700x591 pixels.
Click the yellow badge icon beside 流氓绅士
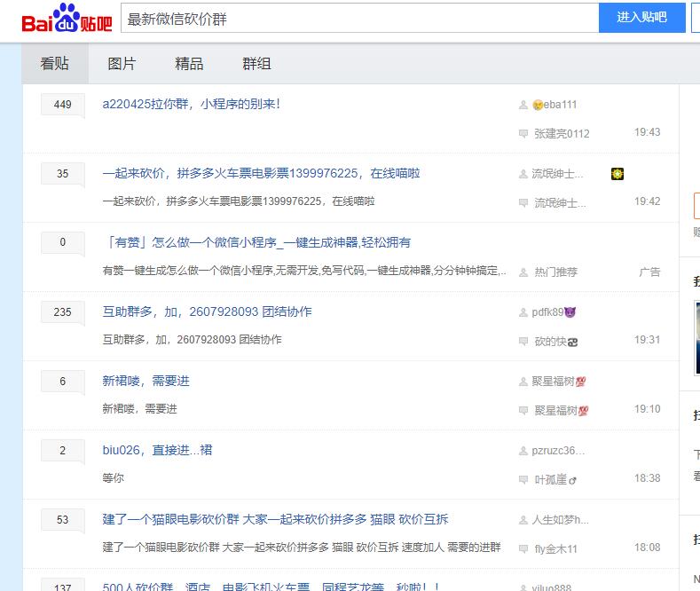point(617,174)
